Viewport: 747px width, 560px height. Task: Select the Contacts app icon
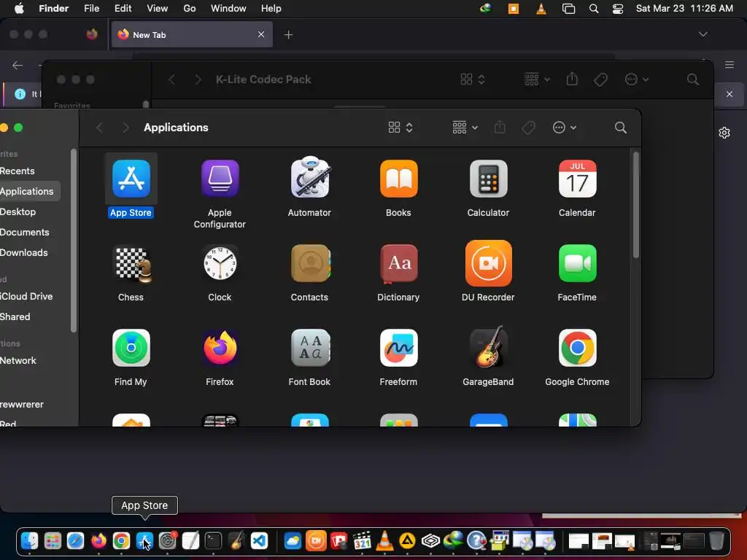click(311, 263)
